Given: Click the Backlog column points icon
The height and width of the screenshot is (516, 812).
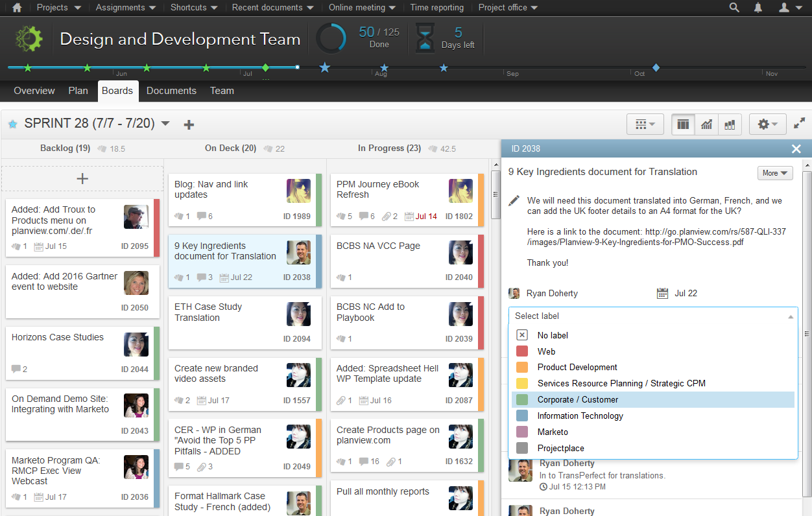Looking at the screenshot, I should pos(102,148).
